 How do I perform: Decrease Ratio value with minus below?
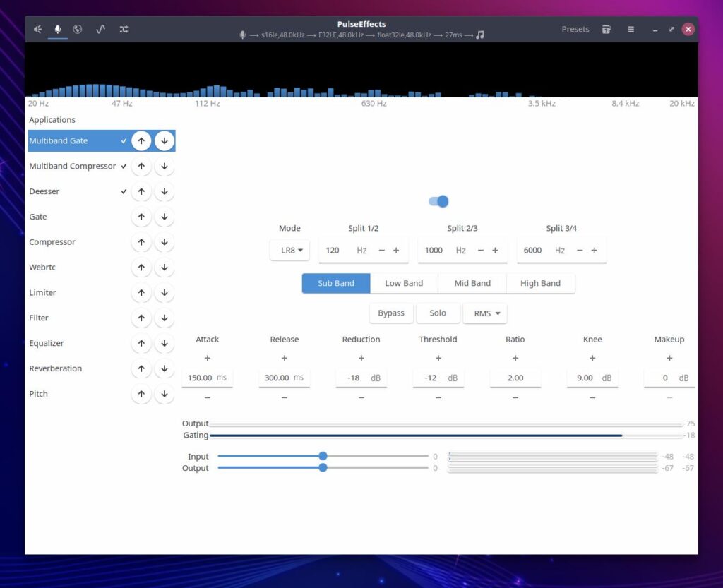(515, 397)
